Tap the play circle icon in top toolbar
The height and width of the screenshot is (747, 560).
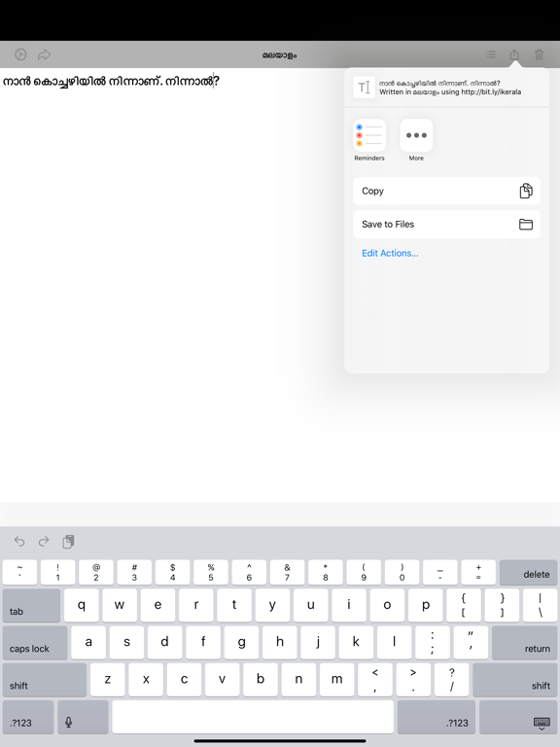point(20,54)
